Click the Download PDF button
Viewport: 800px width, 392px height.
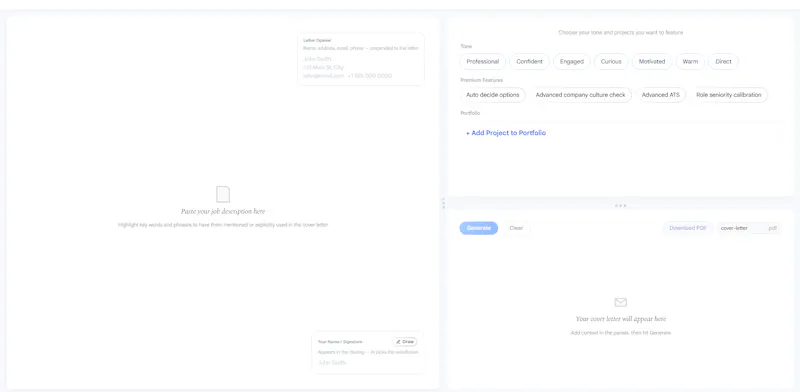(688, 228)
